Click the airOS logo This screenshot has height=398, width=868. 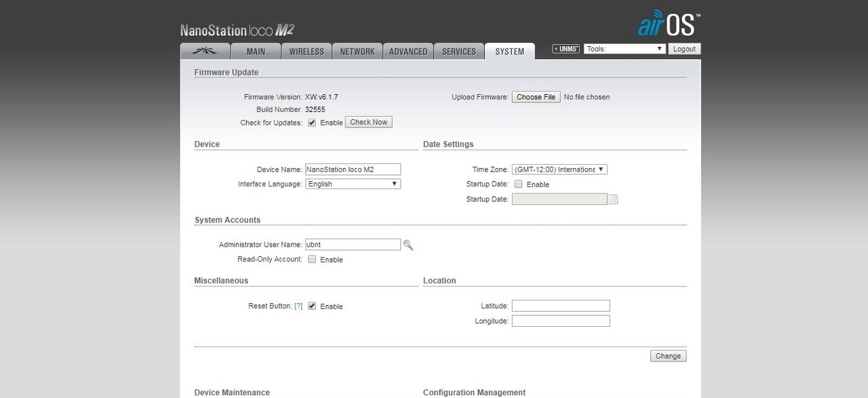click(x=669, y=24)
